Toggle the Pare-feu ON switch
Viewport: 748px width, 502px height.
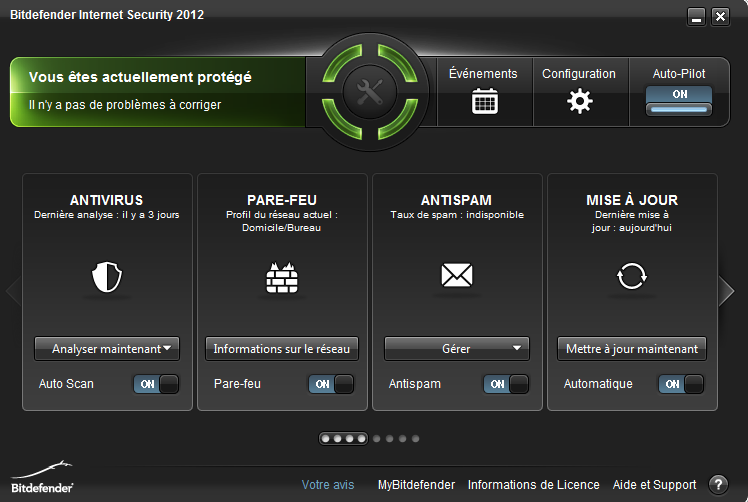coord(331,384)
